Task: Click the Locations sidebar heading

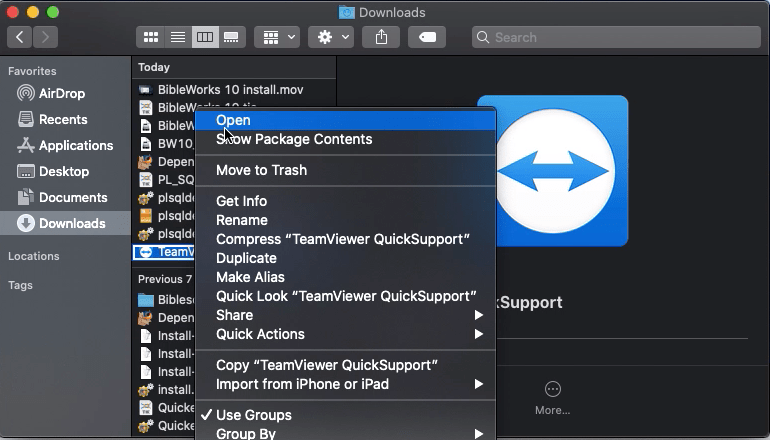Action: pyautogui.click(x=34, y=256)
